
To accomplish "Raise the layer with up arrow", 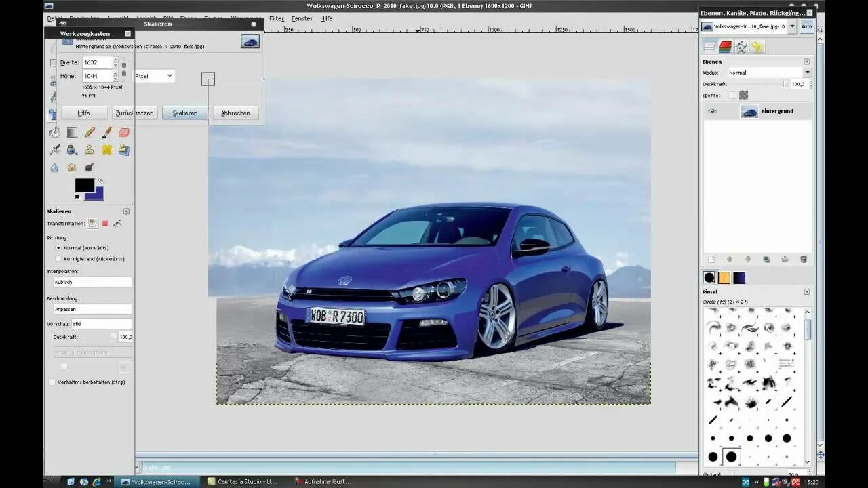I will 730,259.
